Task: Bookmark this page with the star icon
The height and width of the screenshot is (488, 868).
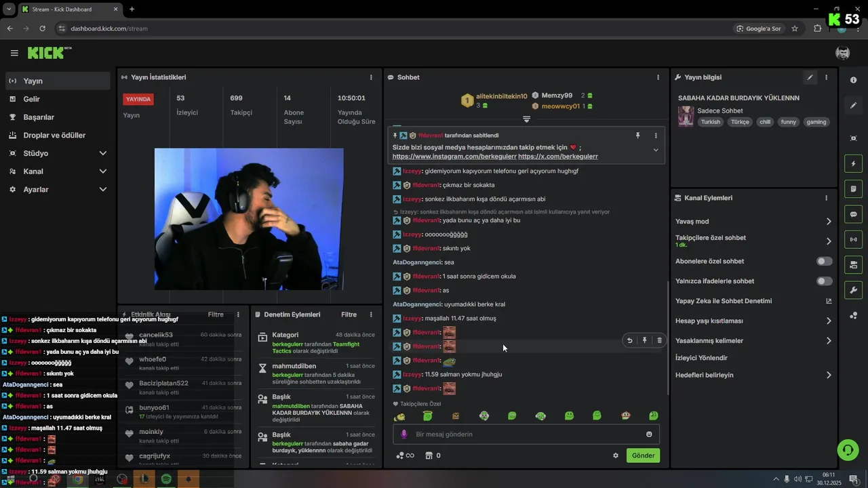Action: 795,28
